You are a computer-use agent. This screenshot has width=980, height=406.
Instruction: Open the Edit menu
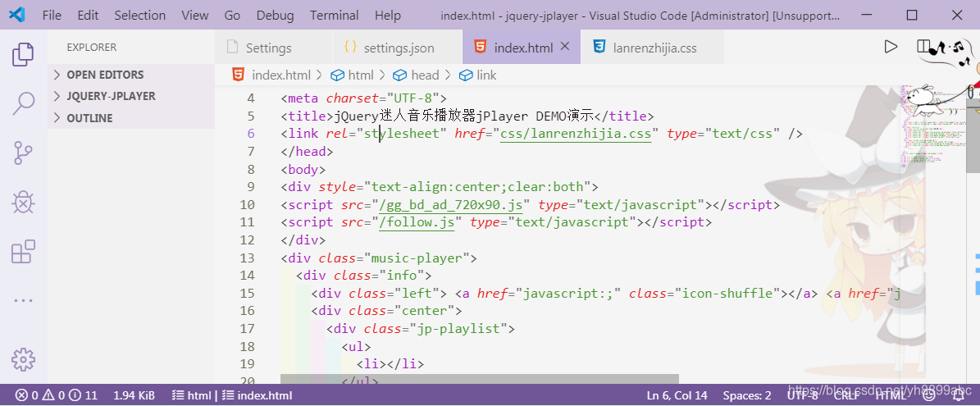coord(88,15)
